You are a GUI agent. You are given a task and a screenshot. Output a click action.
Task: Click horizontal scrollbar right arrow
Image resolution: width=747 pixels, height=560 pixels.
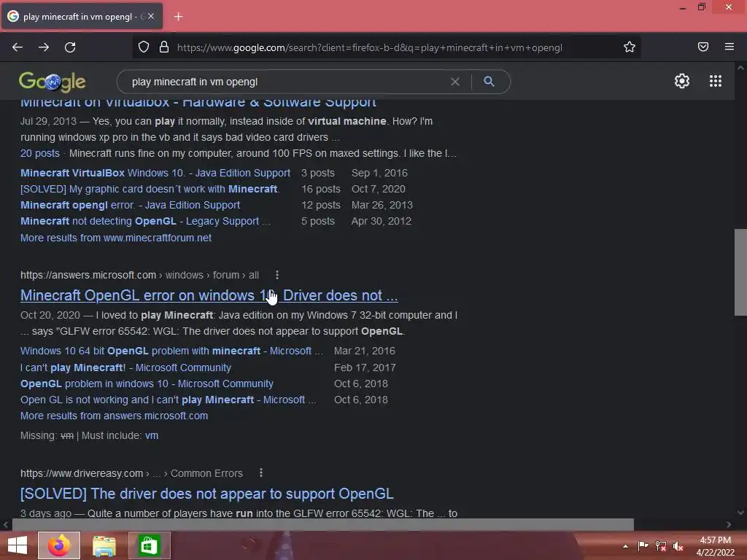[729, 524]
